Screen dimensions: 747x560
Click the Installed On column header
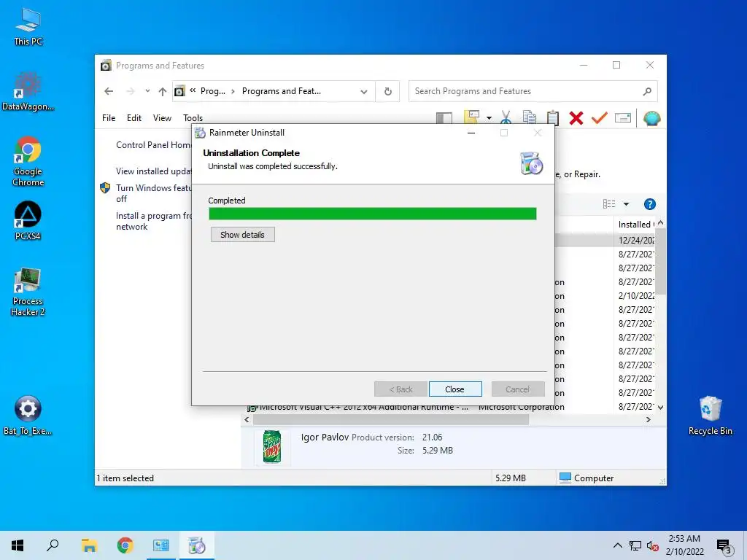(635, 225)
